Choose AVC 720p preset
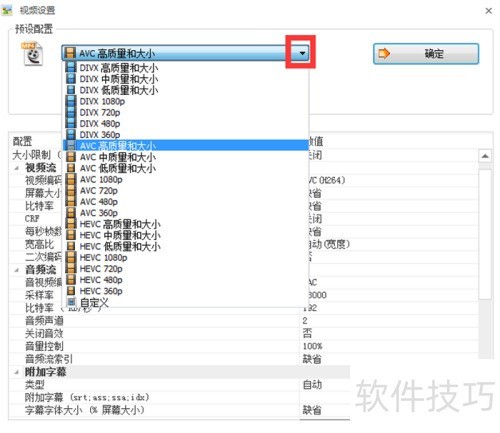500x433 pixels. pos(186,191)
